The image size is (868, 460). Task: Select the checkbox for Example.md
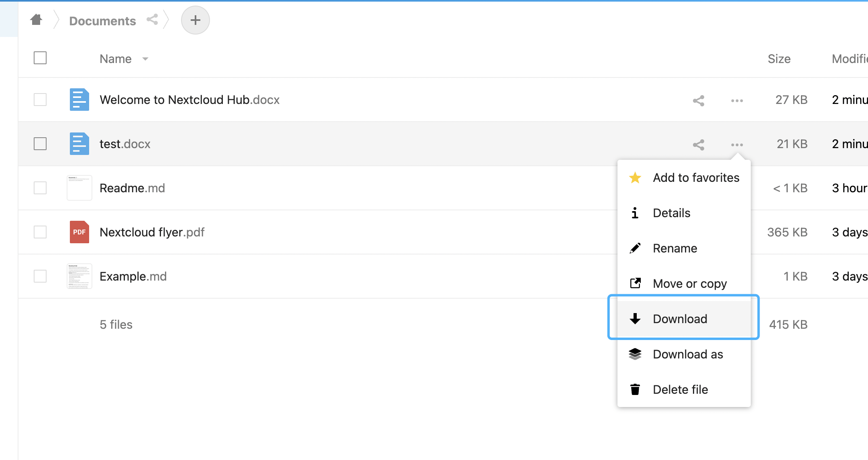40,276
